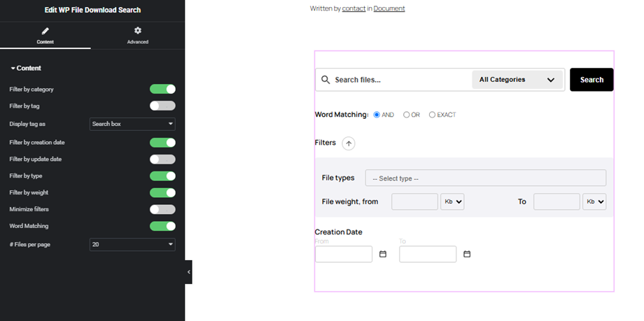Enable Filter by update date switch
Viewport: 644px width, 321px height.
click(162, 159)
